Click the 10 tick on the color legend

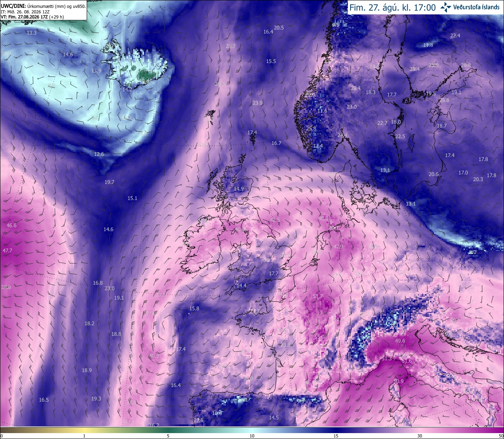(x=252, y=436)
